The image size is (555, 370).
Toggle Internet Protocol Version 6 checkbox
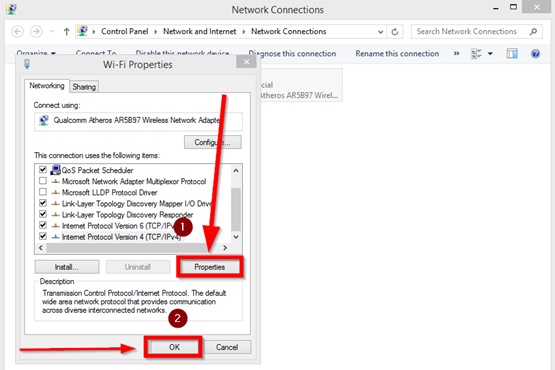pos(43,225)
